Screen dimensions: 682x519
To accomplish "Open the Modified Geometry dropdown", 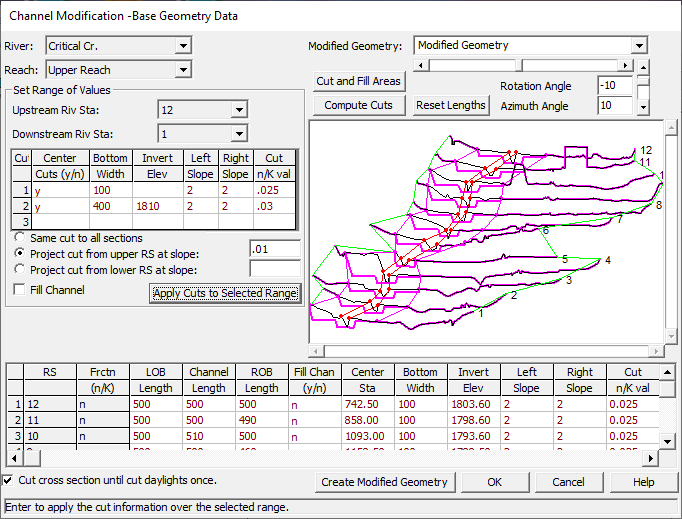I will click(x=638, y=46).
